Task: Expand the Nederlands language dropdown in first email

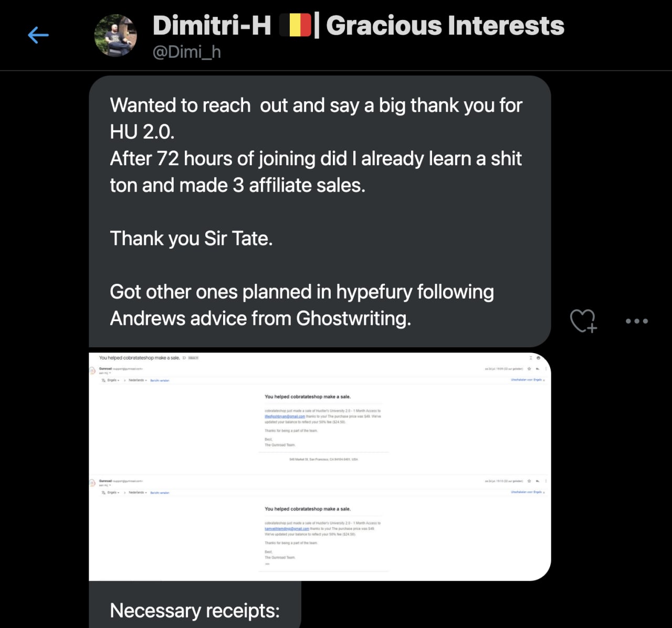Action: (138, 380)
